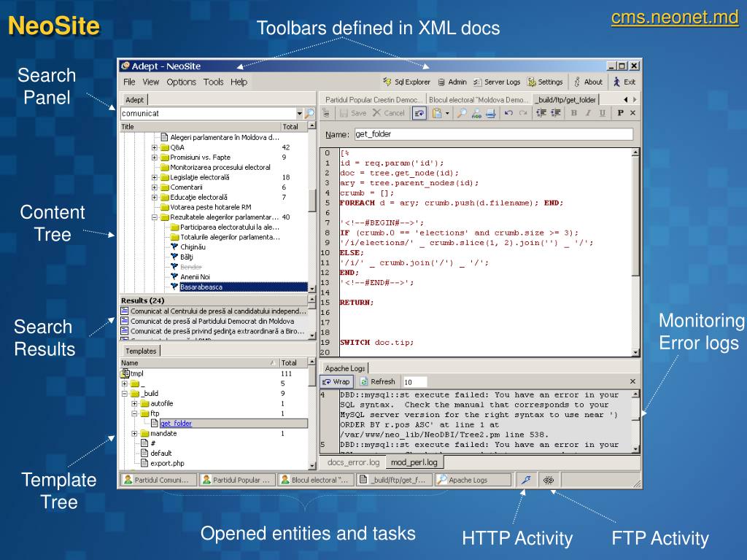The image size is (747, 560).
Task: Open the paste dropdown arrow
Action: (x=447, y=113)
